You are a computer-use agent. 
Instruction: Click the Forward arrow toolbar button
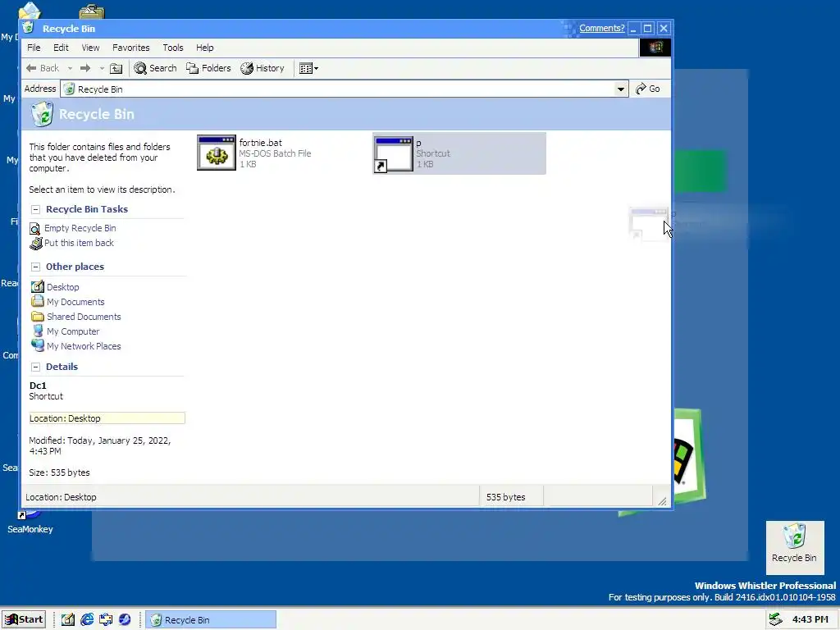click(x=85, y=68)
